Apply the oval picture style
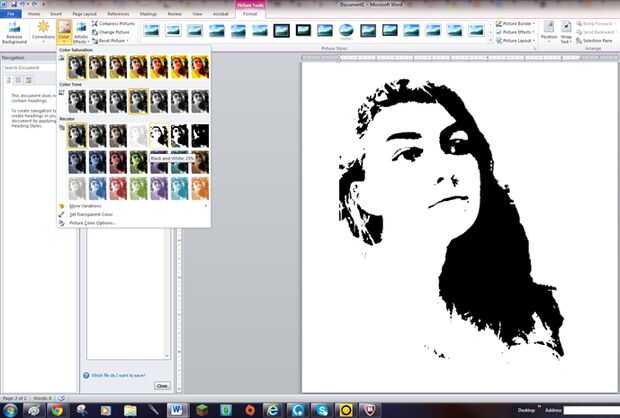Image resolution: width=620 pixels, height=418 pixels. pyautogui.click(x=346, y=30)
